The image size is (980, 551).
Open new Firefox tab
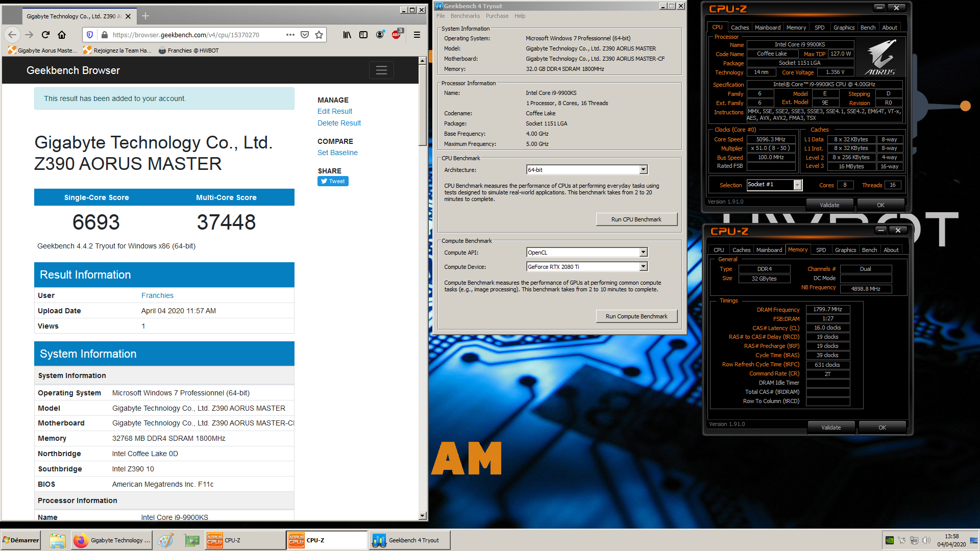(145, 16)
